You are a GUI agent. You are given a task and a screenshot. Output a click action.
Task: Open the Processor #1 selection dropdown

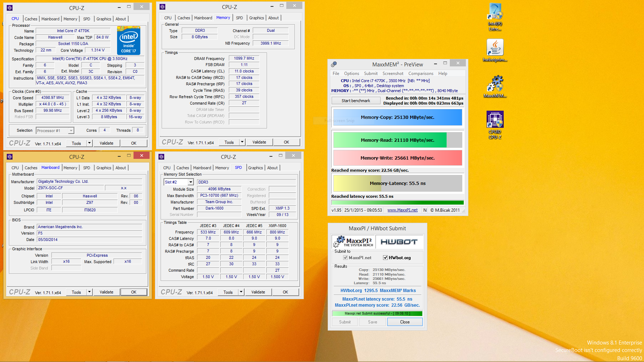click(x=71, y=131)
